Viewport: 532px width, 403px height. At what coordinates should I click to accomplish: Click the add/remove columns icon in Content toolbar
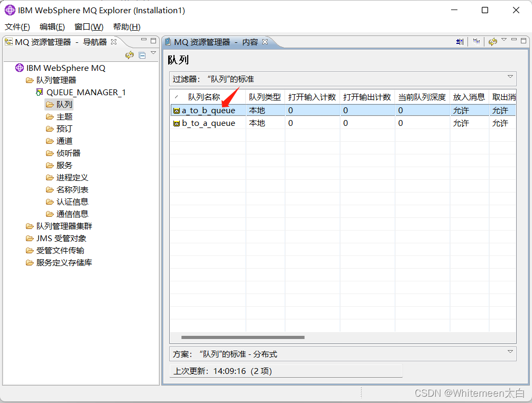(460, 42)
